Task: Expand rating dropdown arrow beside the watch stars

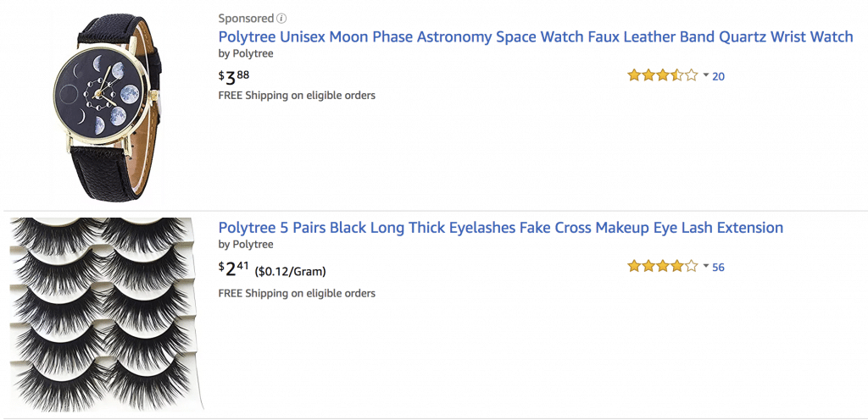Action: pos(706,75)
